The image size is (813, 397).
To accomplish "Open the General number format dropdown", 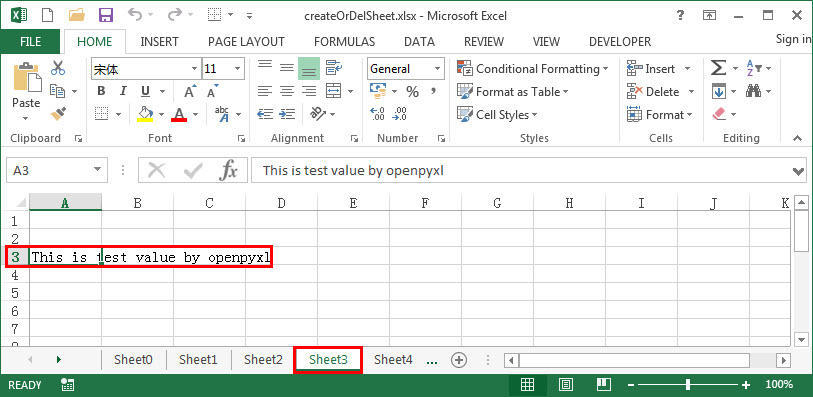I will coord(437,68).
